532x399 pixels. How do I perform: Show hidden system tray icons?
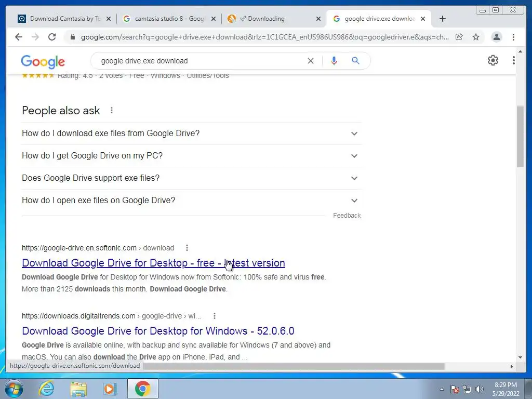[x=442, y=389]
